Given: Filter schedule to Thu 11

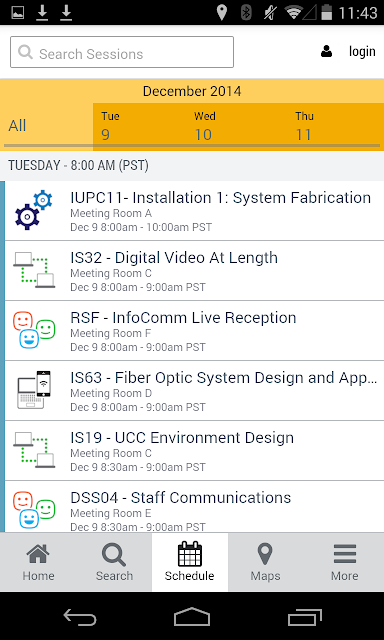Looking at the screenshot, I should click(x=304, y=126).
